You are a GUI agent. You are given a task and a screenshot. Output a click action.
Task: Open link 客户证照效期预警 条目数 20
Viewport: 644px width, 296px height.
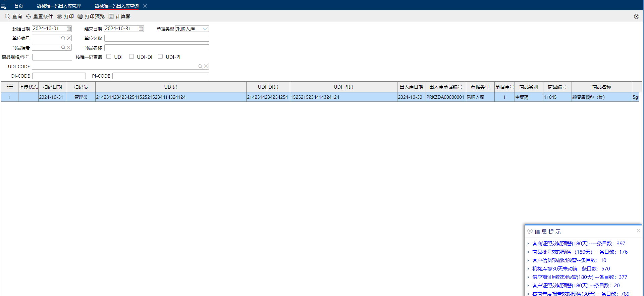[x=576, y=285]
